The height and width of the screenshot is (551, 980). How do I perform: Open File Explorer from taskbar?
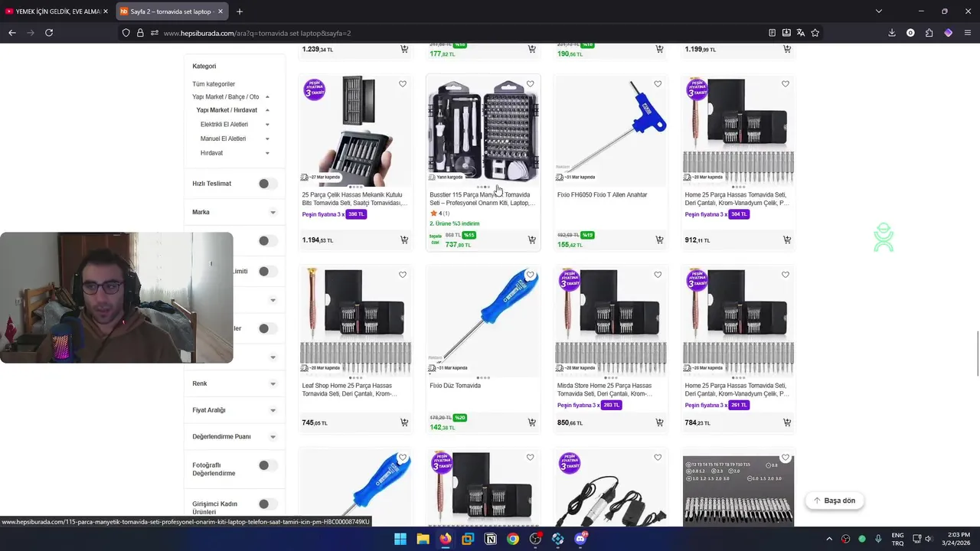(x=423, y=539)
